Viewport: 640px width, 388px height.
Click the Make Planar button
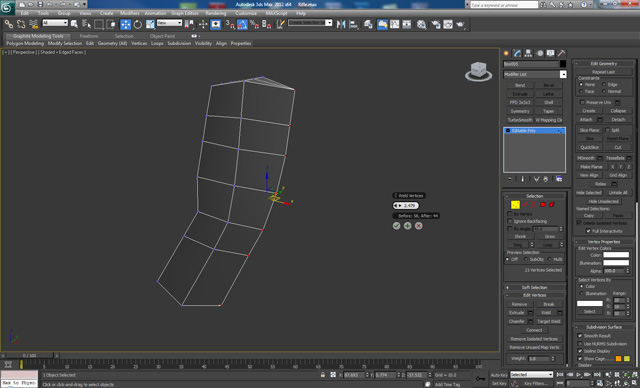[591, 167]
